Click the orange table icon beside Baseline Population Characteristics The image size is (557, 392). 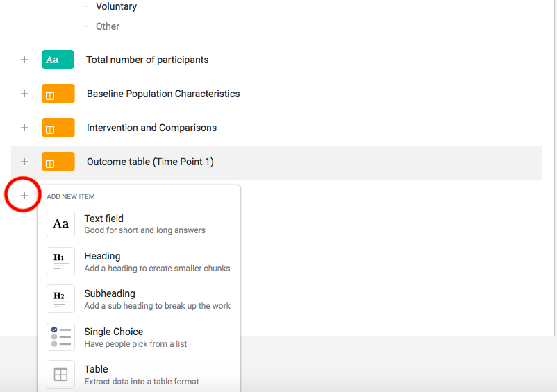pyautogui.click(x=58, y=94)
